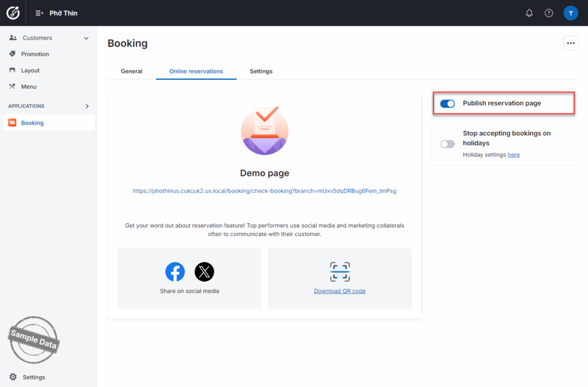Open the user profile avatar
This screenshot has width=588, height=387.
(x=570, y=13)
